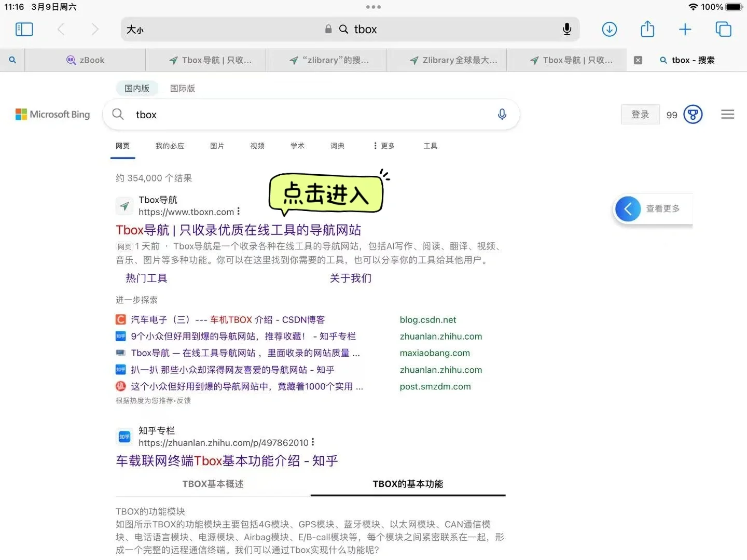The width and height of the screenshot is (747, 560).
Task: Switch to 国际版 Bing edition
Action: click(x=183, y=88)
